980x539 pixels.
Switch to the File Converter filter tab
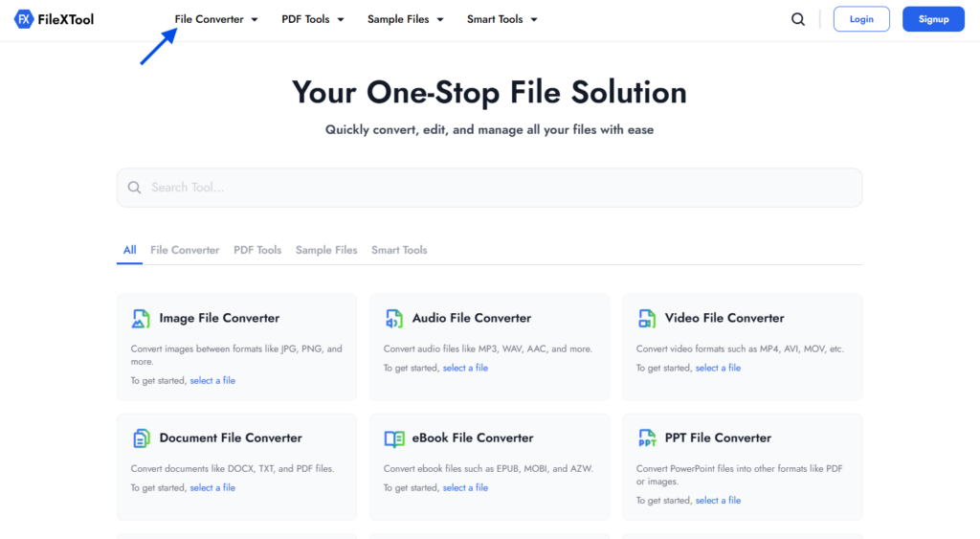pyautogui.click(x=185, y=250)
